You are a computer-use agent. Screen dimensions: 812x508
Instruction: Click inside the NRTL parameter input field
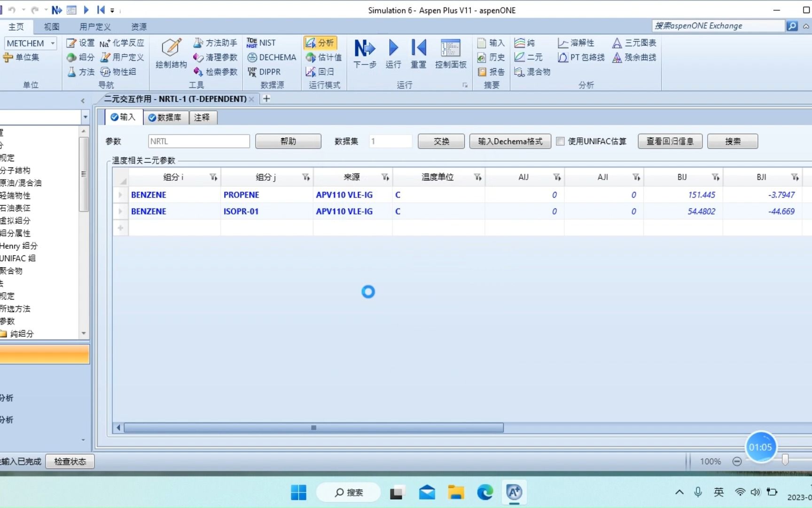point(198,141)
